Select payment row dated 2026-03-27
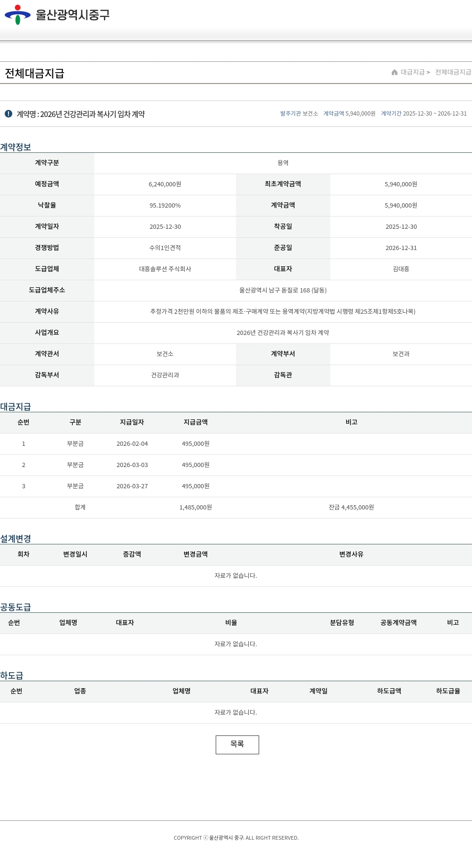This screenshot has width=472, height=868. (x=132, y=486)
